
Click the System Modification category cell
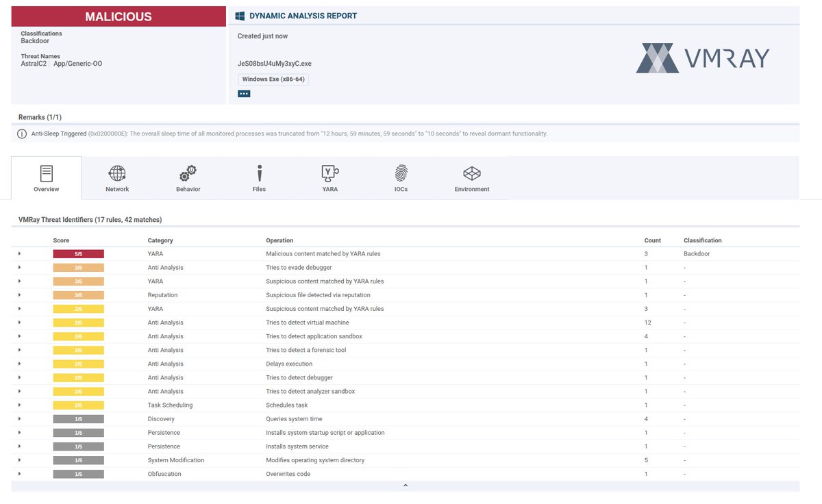pos(176,460)
